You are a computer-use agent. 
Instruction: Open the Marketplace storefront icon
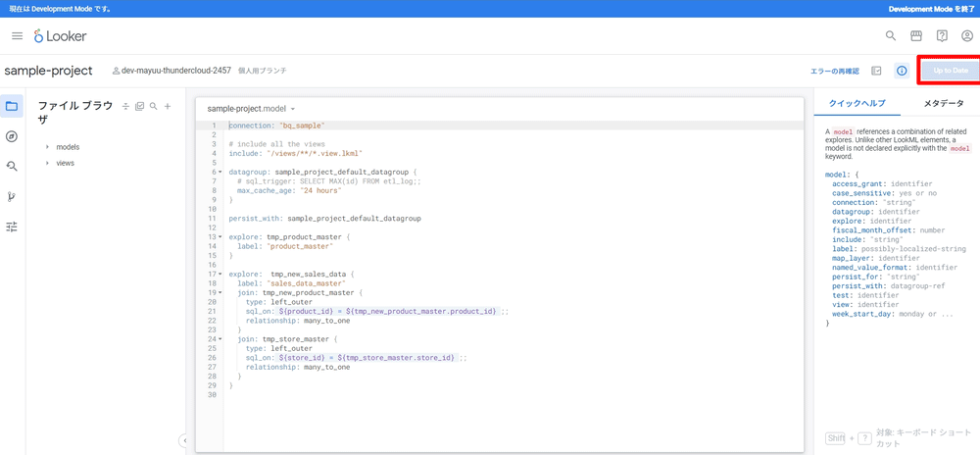click(916, 36)
